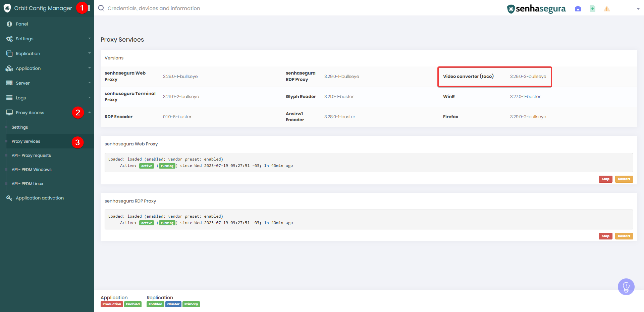644x312 pixels.
Task: Click the Firefox component label
Action: (x=450, y=117)
